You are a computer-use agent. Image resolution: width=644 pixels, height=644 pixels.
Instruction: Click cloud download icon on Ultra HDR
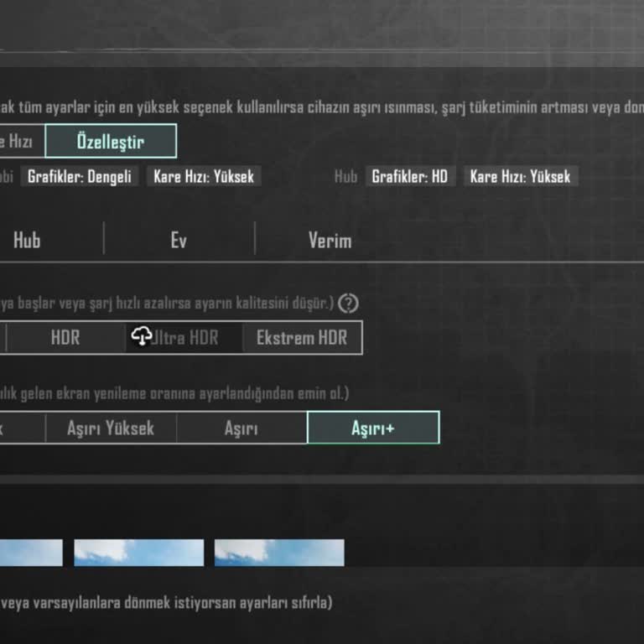[x=141, y=335]
